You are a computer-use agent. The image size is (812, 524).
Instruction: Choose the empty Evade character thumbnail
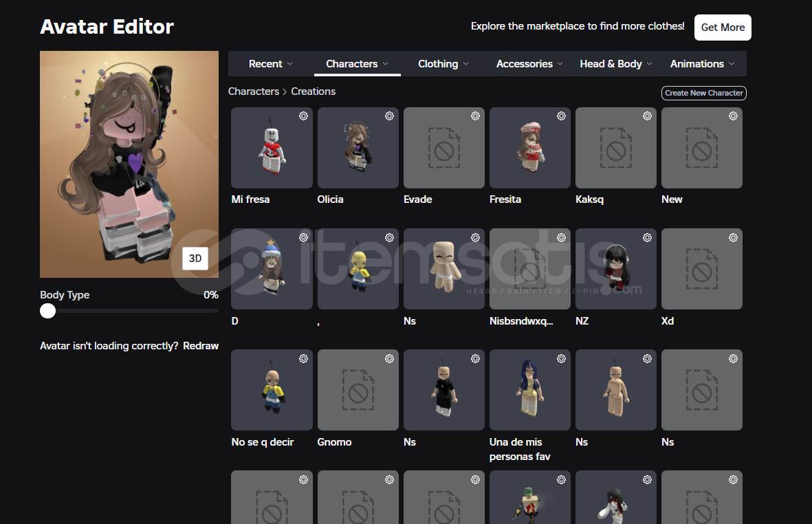point(443,148)
